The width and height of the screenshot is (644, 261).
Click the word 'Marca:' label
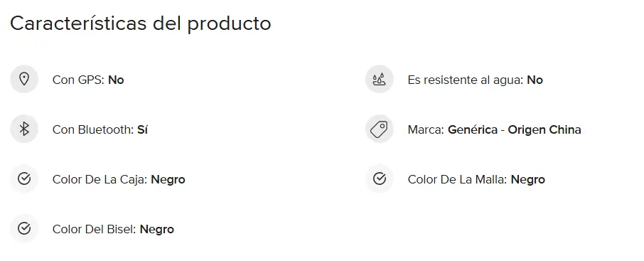(426, 130)
